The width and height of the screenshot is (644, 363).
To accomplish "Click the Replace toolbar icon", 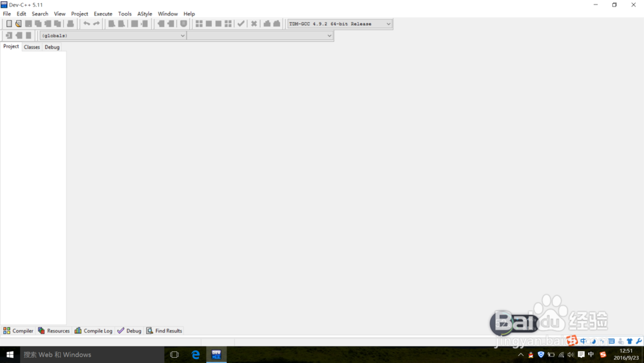I will coord(121,24).
